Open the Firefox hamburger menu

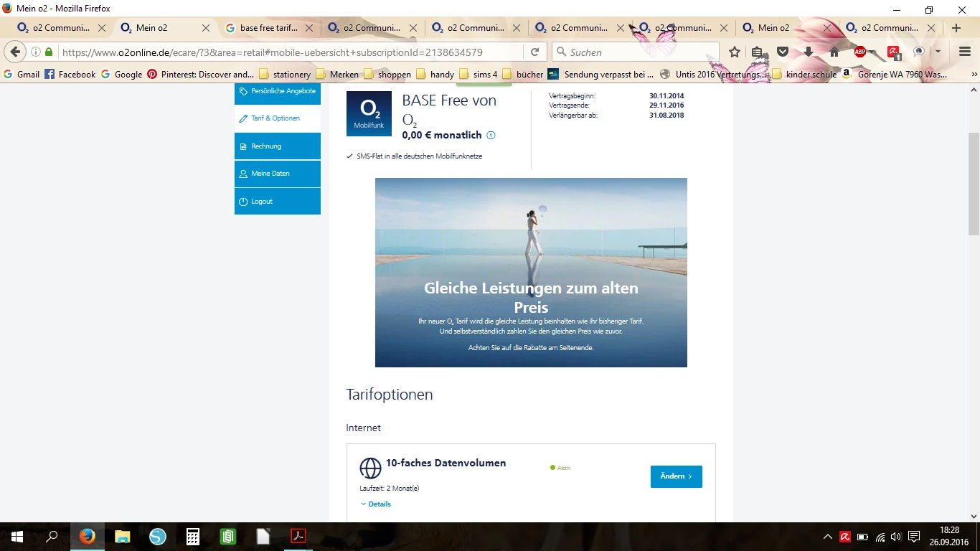click(965, 52)
